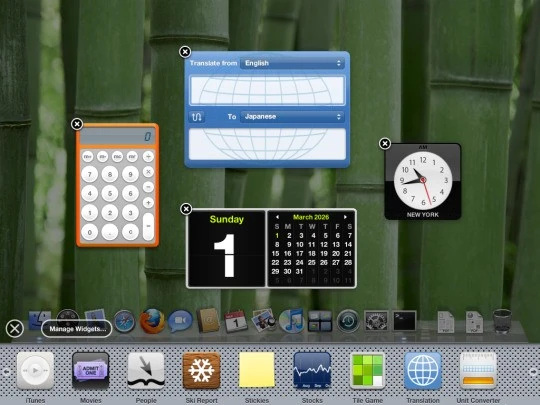Open the People widget icon
Image resolution: width=540 pixels, height=405 pixels.
pos(146,371)
